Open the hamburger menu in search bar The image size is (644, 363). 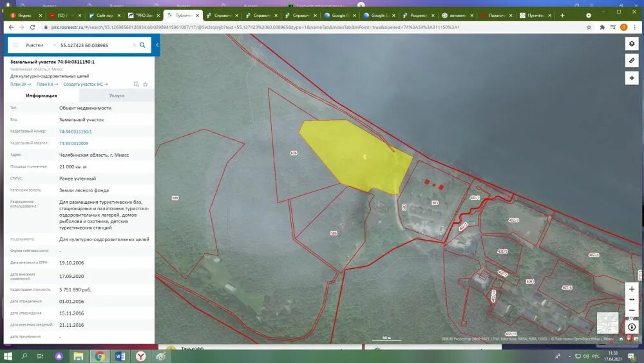[x=15, y=45]
